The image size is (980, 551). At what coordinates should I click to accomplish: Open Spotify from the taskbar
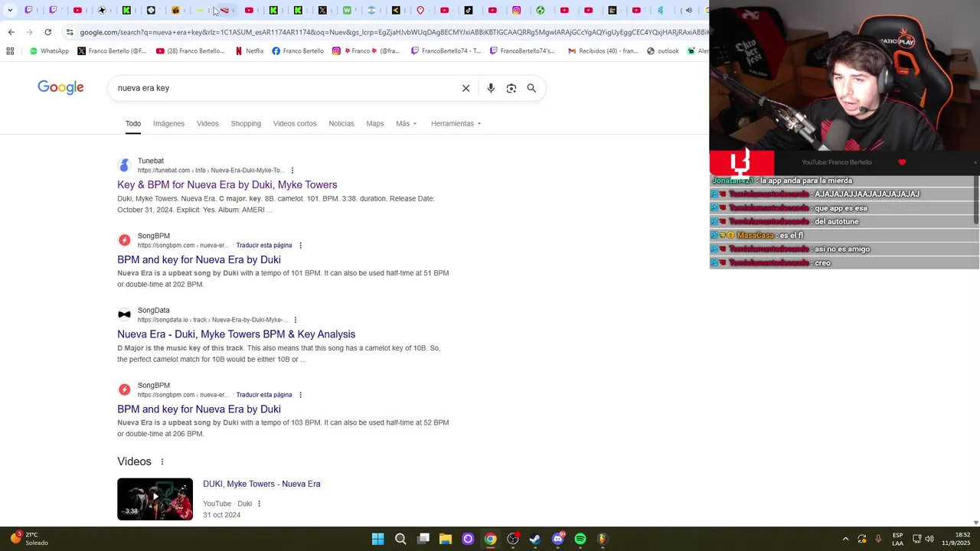[x=580, y=539]
